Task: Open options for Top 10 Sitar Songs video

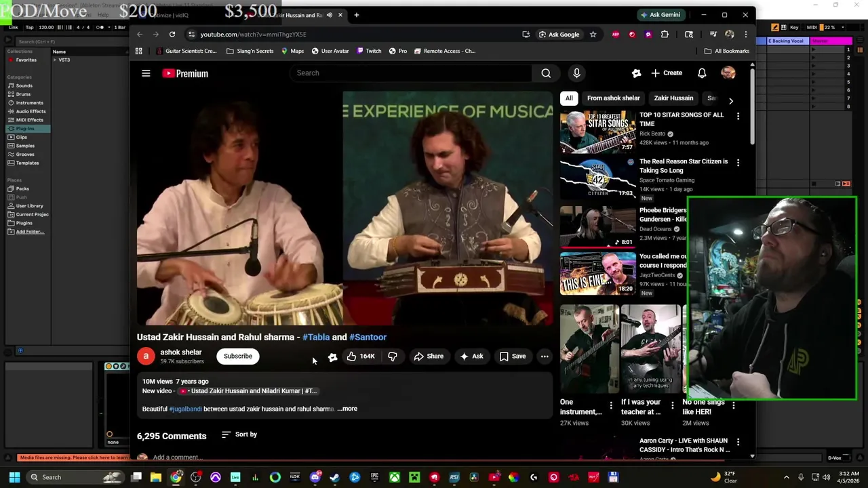Action: pos(738,117)
